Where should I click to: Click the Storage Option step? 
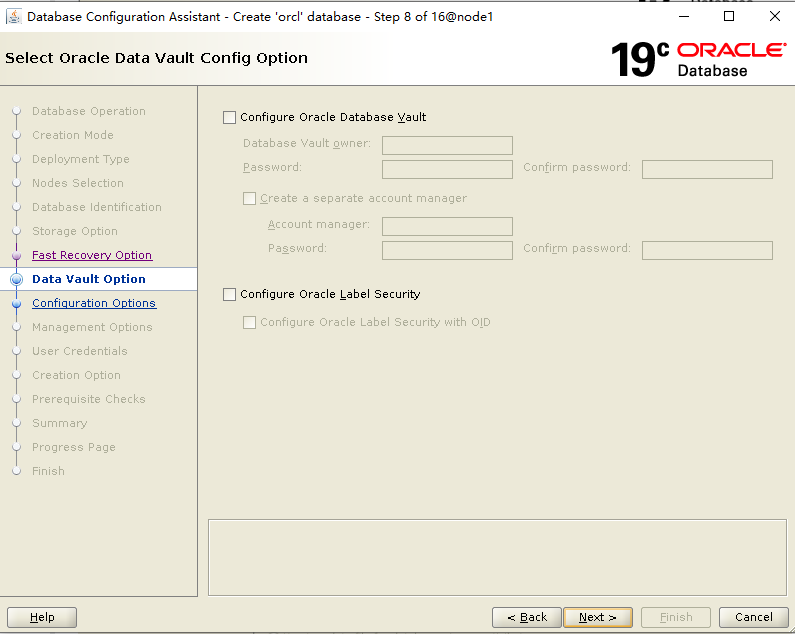click(75, 231)
